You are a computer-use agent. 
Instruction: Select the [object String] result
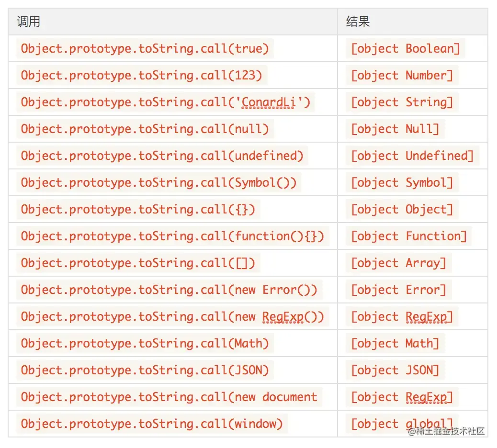402,102
